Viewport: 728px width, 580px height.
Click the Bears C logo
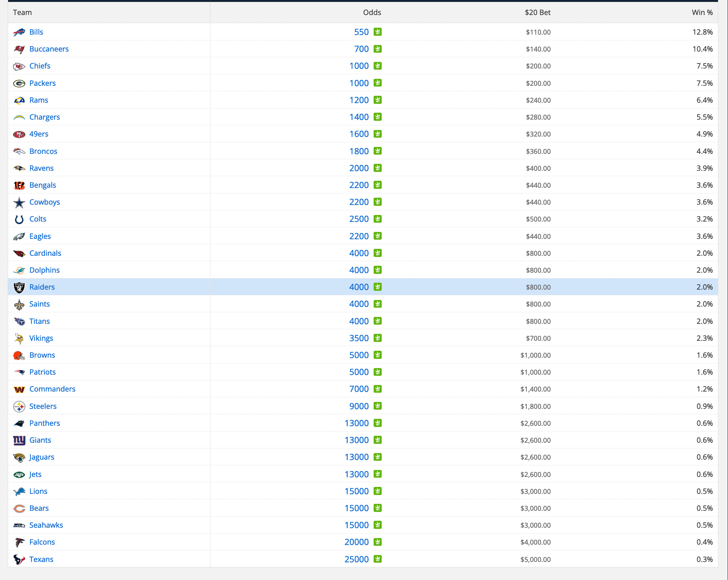[19, 508]
